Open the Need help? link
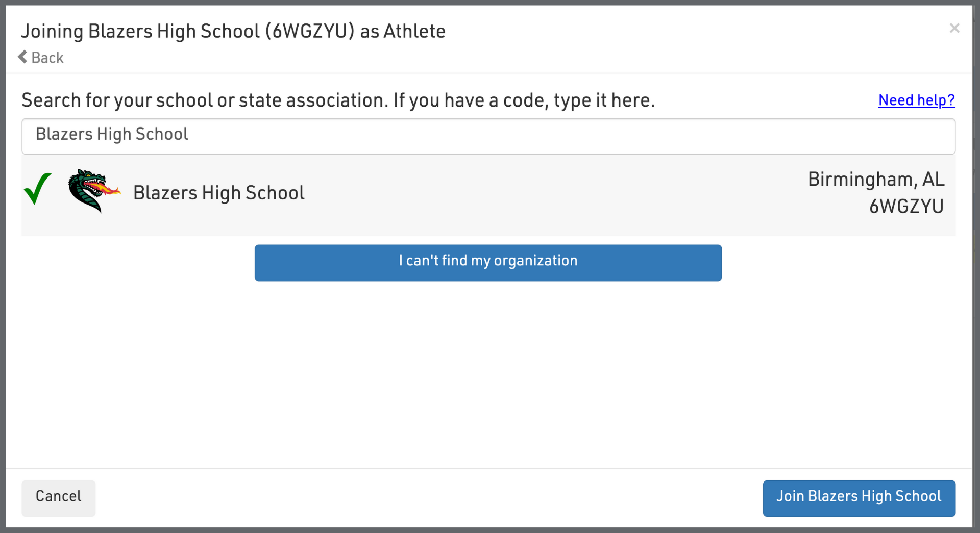Image resolution: width=980 pixels, height=533 pixels. click(916, 100)
